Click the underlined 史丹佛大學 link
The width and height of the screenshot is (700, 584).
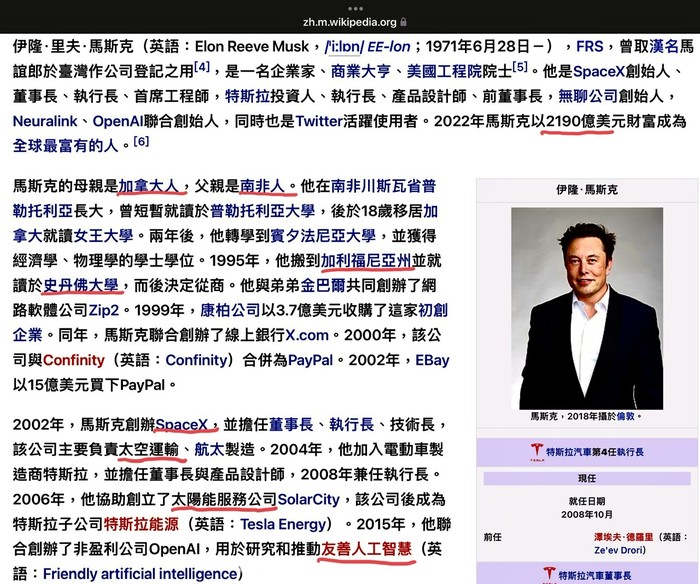tap(80, 285)
